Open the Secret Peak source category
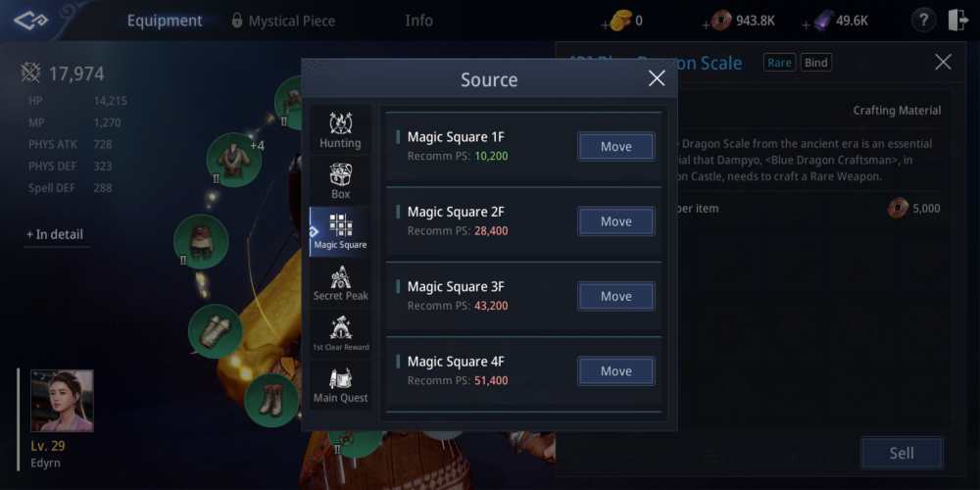 [x=340, y=282]
